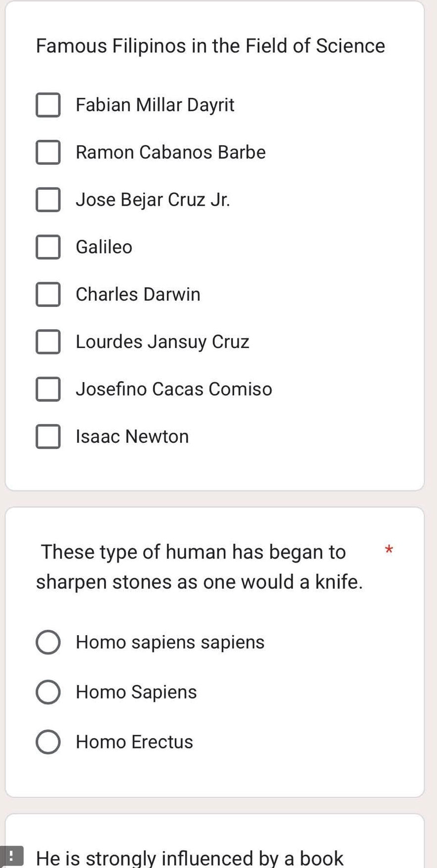Select the Homo Erectus option
Viewport: 437px width, 868px height.
tap(48, 741)
